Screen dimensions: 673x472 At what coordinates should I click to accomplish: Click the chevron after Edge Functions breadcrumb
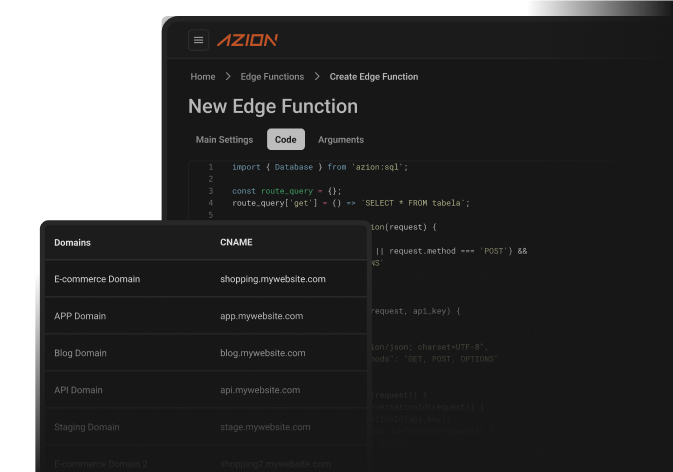tap(317, 77)
